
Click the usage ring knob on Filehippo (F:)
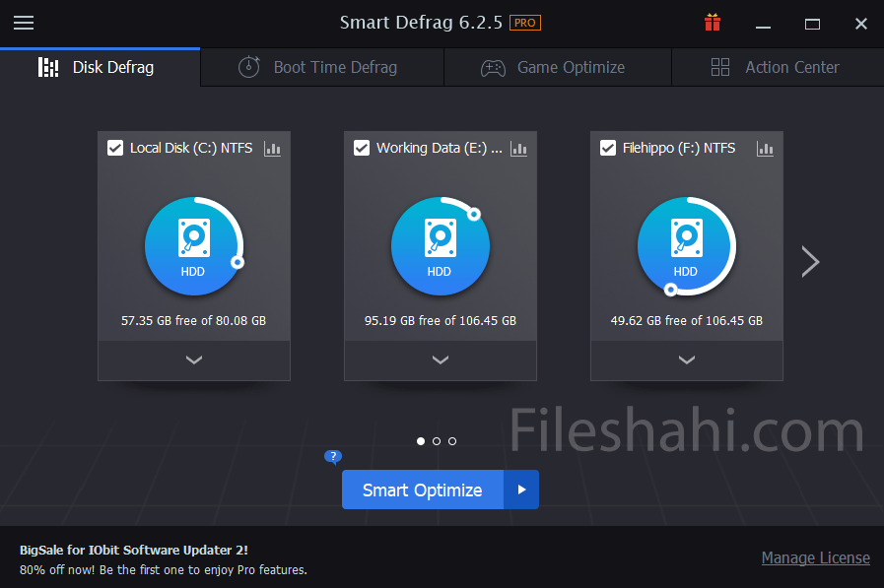[x=670, y=290]
